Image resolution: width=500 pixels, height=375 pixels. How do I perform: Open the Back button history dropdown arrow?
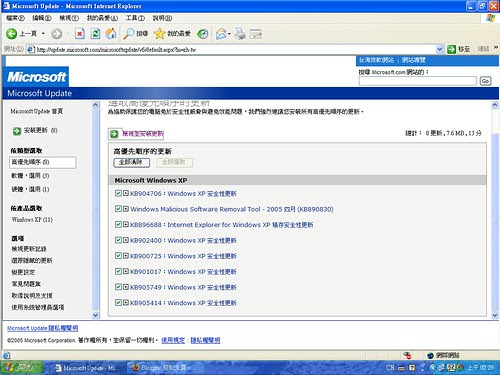pyautogui.click(x=43, y=34)
